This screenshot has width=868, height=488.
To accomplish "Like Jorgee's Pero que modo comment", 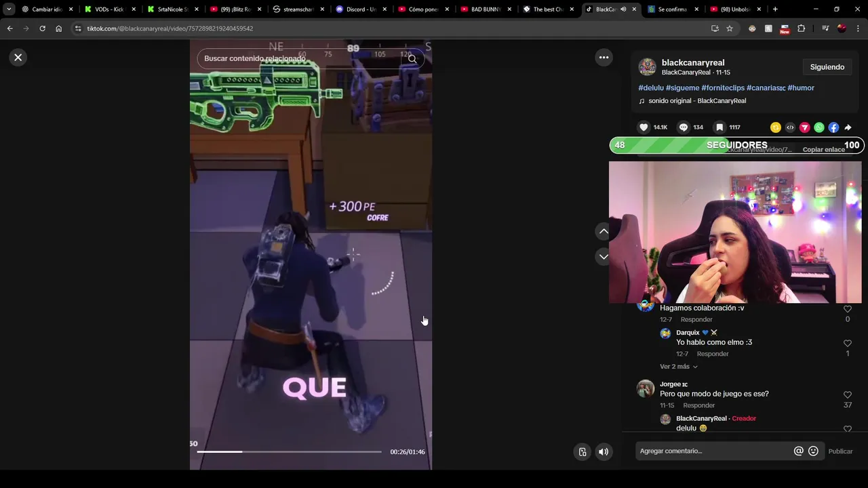I will (x=847, y=395).
